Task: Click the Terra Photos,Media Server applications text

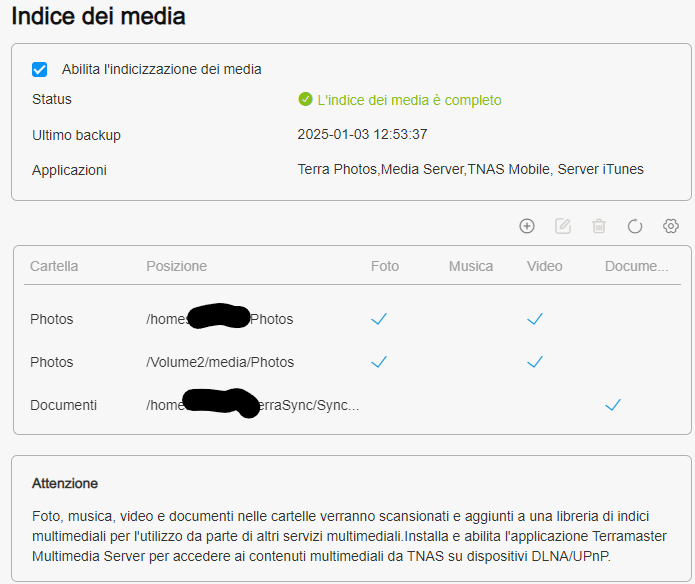Action: [x=470, y=169]
